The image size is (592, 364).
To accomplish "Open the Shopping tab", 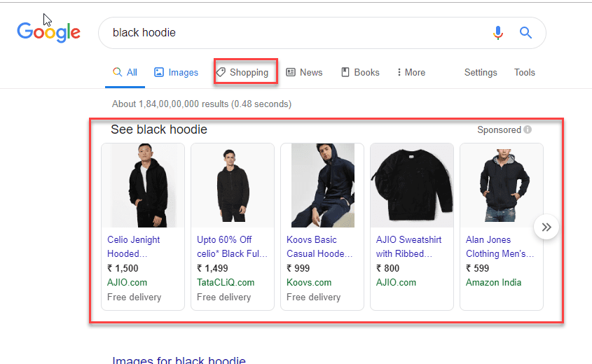I will 242,72.
